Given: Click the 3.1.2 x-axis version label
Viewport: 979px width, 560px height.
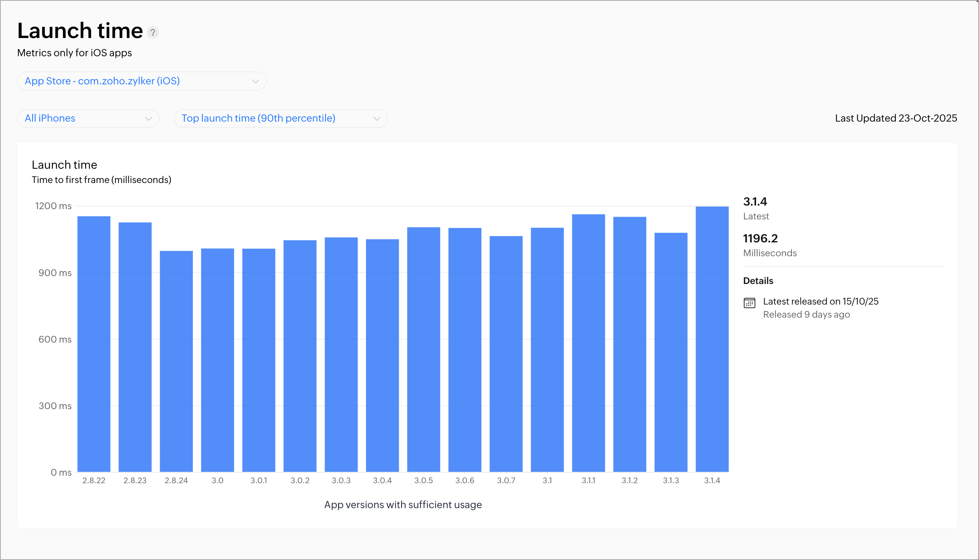Looking at the screenshot, I should click(x=630, y=480).
